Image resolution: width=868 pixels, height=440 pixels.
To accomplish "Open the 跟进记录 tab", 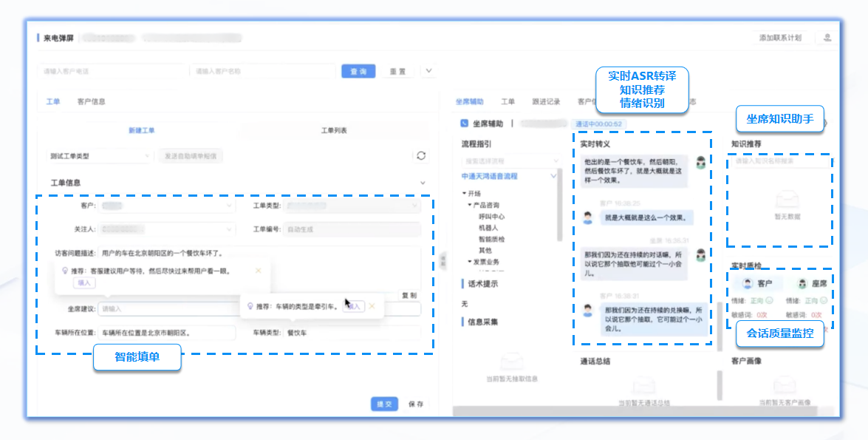I will point(546,102).
